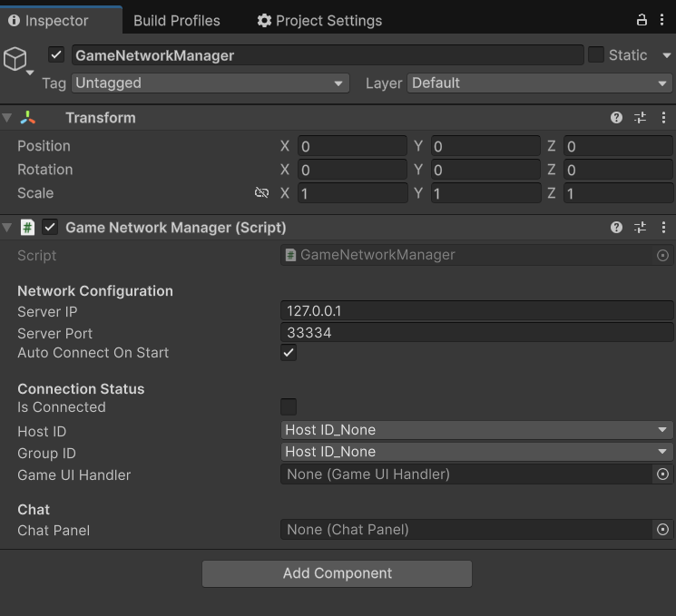Click the Scale Z field
Image resolution: width=676 pixels, height=616 pixels.
pos(618,193)
